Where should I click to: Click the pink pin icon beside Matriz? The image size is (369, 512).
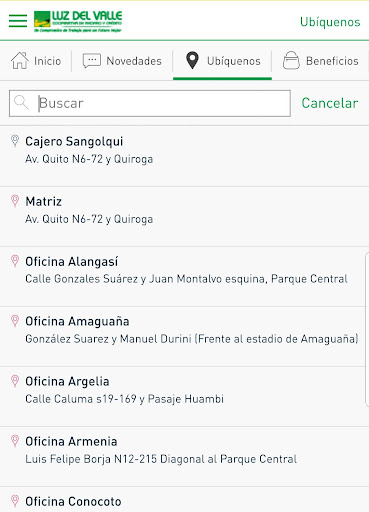click(15, 201)
